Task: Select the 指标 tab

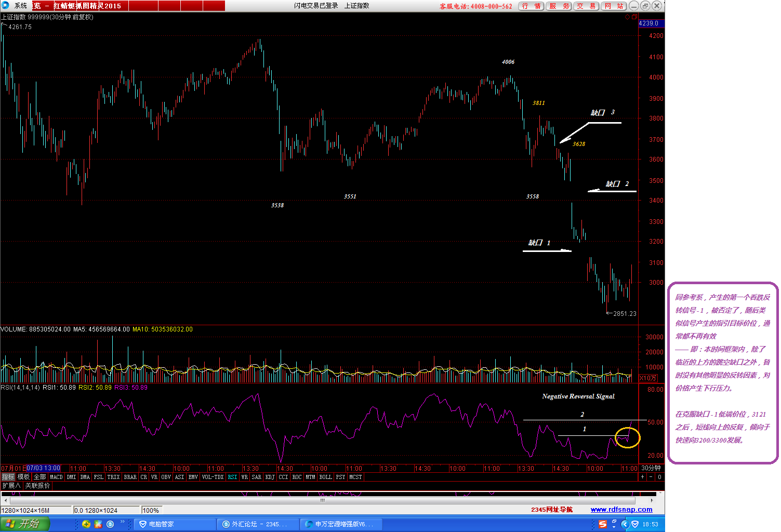Action: [8, 477]
